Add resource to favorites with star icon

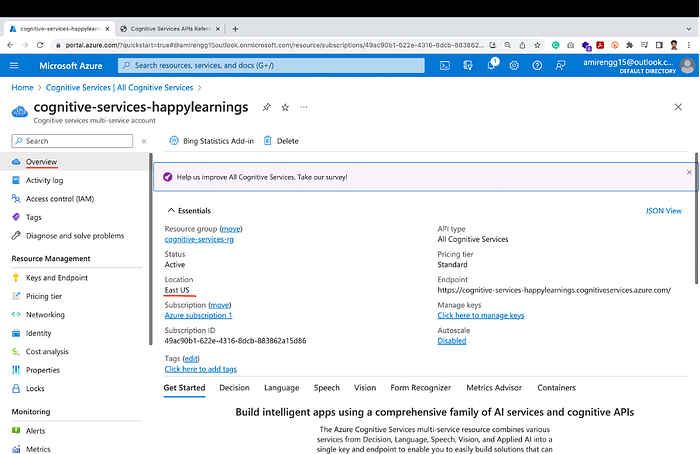(285, 107)
